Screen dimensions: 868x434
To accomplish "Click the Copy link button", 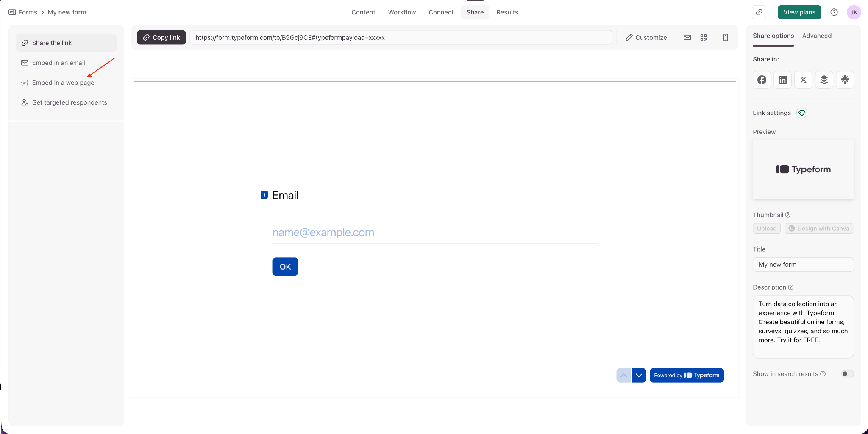I will [x=161, y=38].
